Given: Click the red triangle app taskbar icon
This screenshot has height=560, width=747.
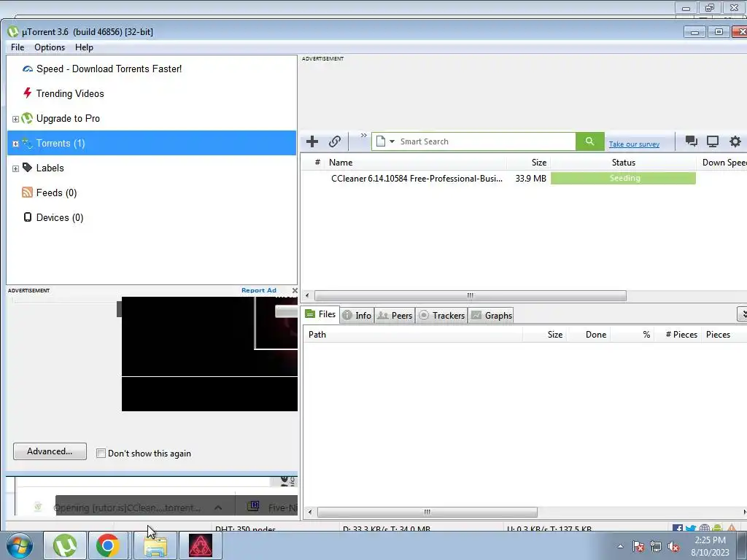Looking at the screenshot, I should click(200, 545).
